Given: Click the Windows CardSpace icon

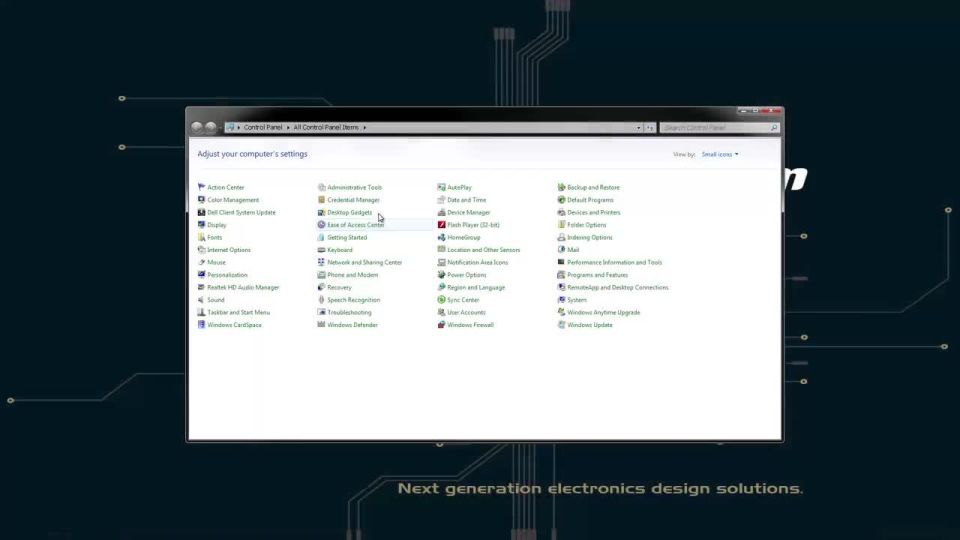Looking at the screenshot, I should click(x=201, y=324).
